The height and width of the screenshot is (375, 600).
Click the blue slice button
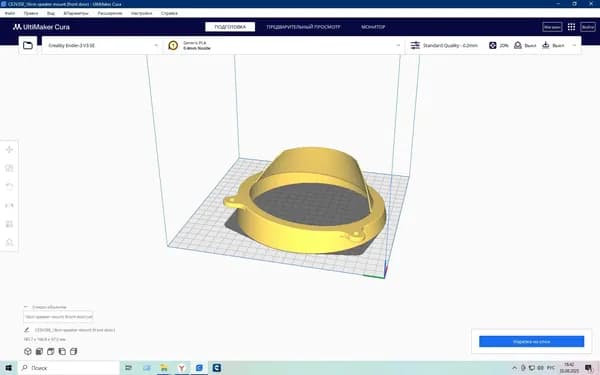[x=532, y=341]
